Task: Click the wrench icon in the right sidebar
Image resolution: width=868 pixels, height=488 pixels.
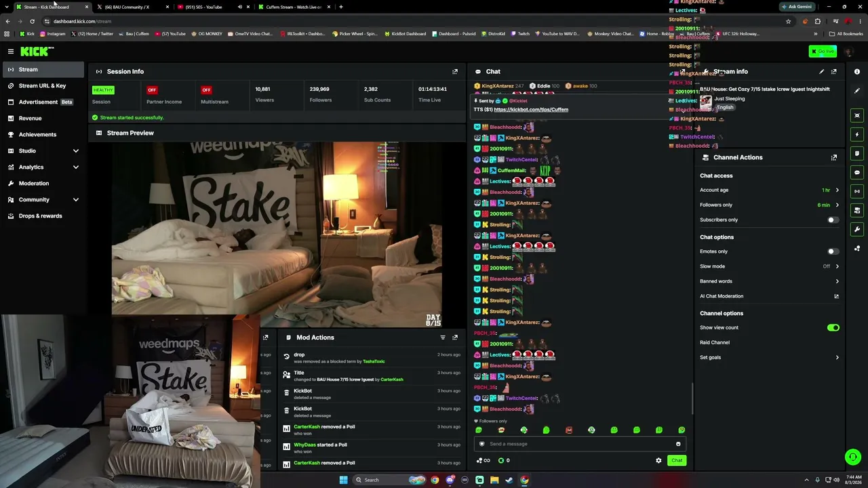Action: (857, 229)
